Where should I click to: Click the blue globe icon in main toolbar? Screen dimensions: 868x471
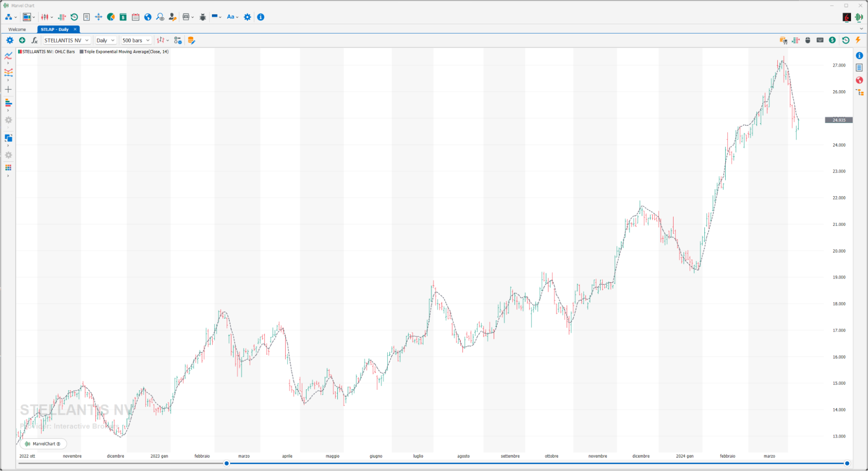[148, 17]
